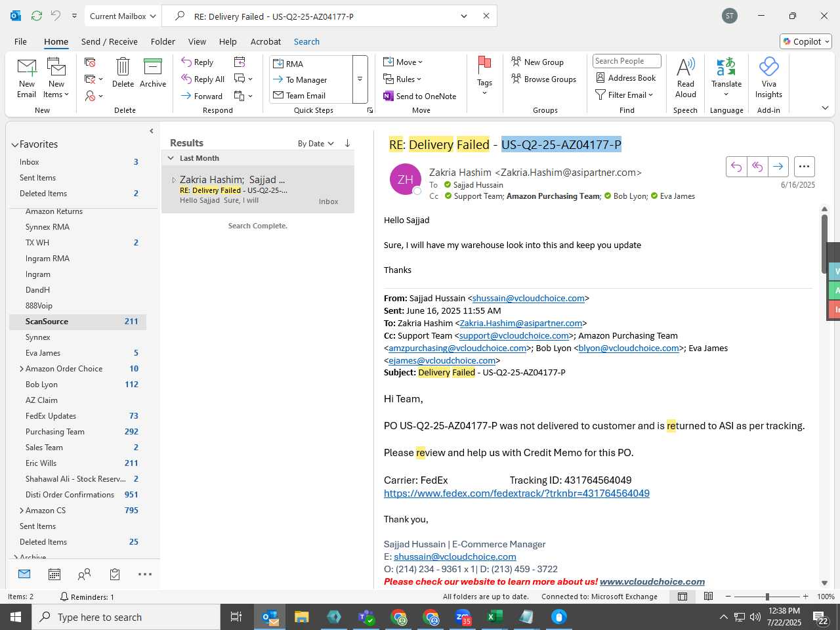
Task: Collapse the Favorites folder group
Action: coord(14,145)
